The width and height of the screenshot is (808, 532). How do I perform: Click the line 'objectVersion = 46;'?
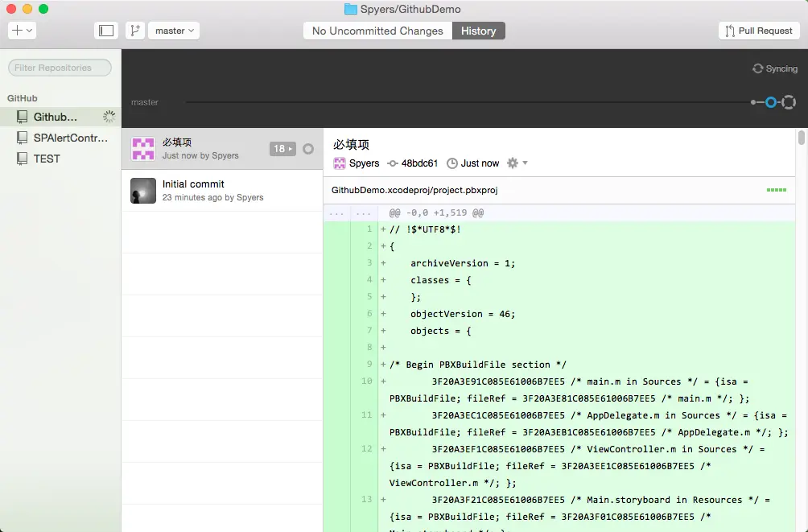(463, 314)
